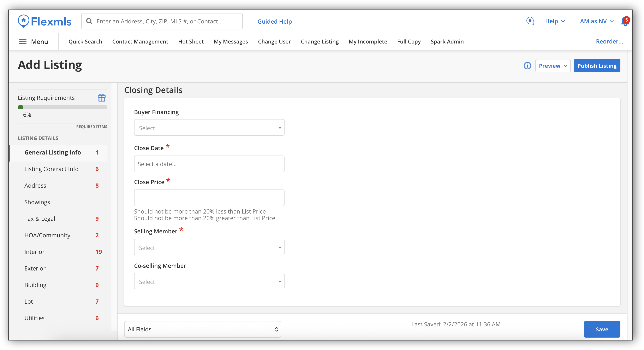
Task: Open the Help dropdown
Action: click(555, 21)
